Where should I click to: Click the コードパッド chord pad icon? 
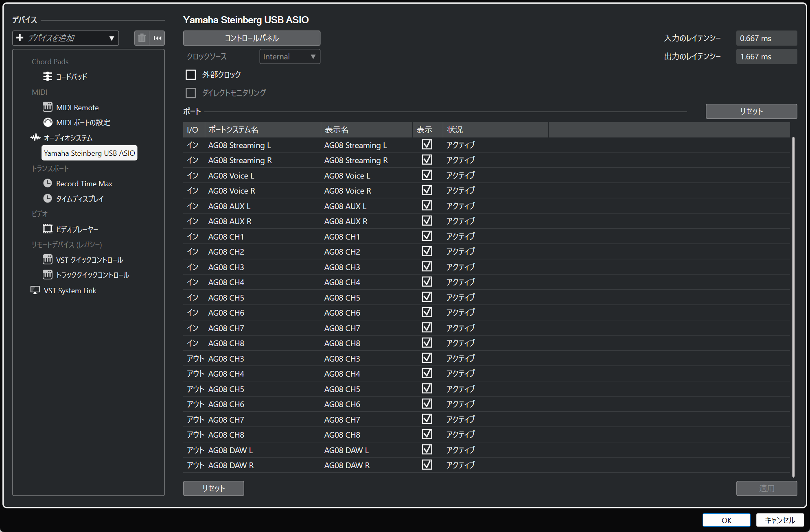click(x=48, y=76)
